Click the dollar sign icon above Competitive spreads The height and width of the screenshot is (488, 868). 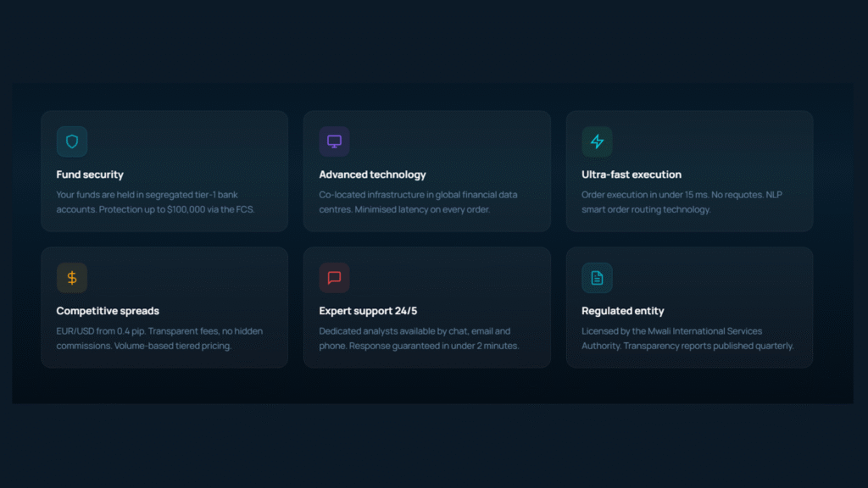tap(71, 277)
